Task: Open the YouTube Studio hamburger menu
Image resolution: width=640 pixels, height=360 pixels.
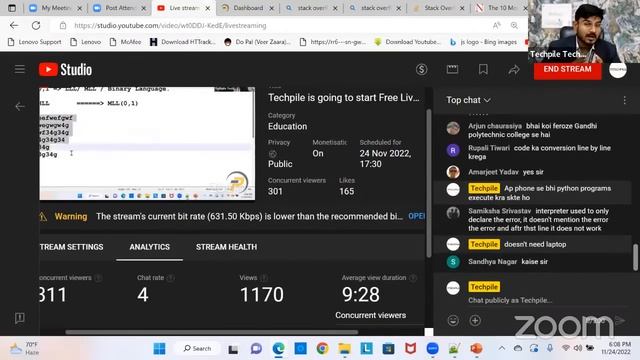Action: coord(20,69)
